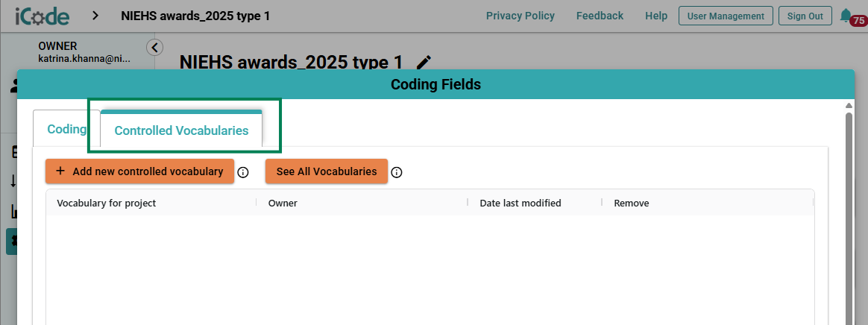This screenshot has width=868, height=325.
Task: Open See All Vocabularies
Action: 327,171
